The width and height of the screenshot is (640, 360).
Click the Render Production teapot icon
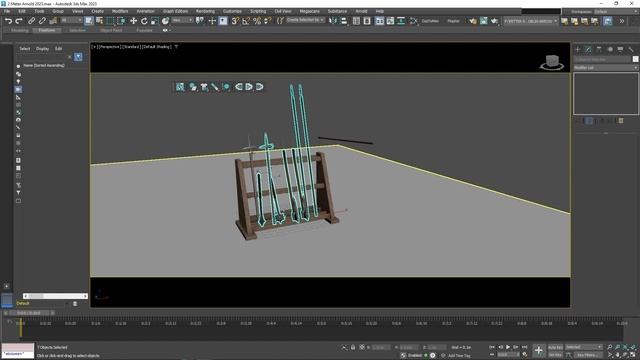tap(494, 21)
